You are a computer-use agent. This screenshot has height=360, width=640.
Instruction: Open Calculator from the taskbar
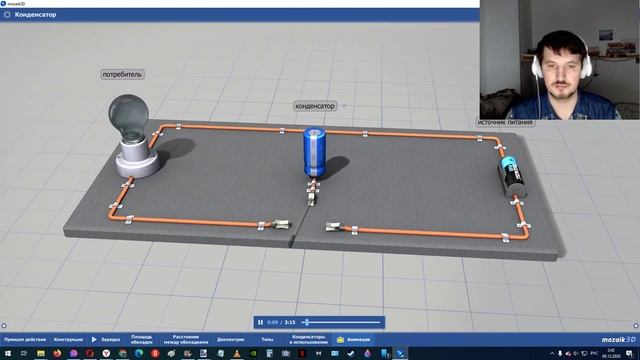pos(269,353)
